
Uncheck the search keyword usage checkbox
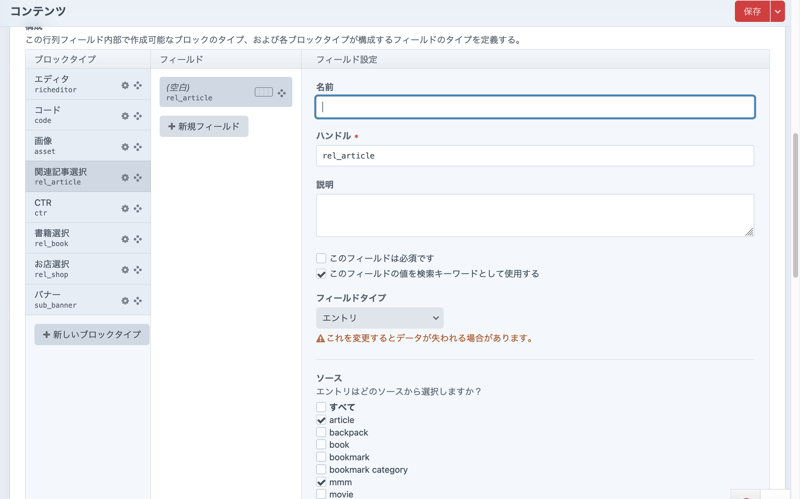321,274
